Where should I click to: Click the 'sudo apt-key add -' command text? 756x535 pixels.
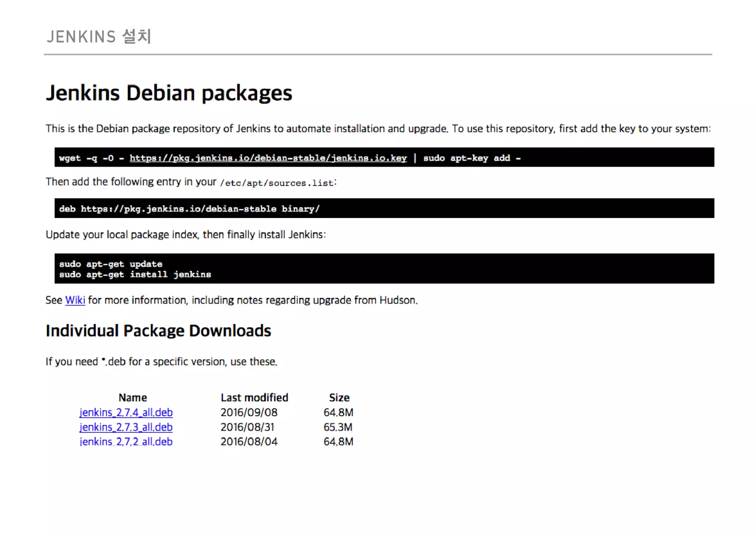(x=472, y=158)
